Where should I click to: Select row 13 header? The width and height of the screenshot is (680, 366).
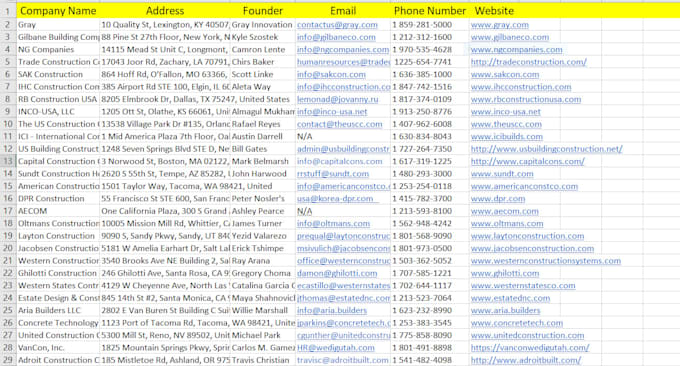8,161
